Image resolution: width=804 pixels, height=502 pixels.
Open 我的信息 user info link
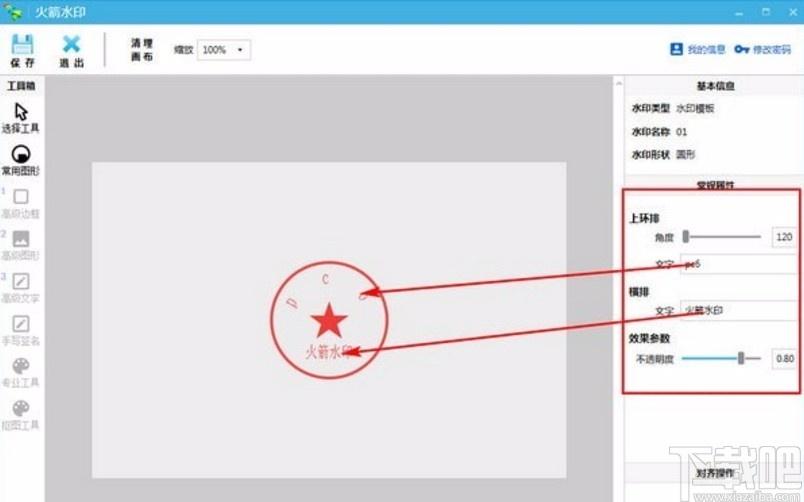pos(697,49)
